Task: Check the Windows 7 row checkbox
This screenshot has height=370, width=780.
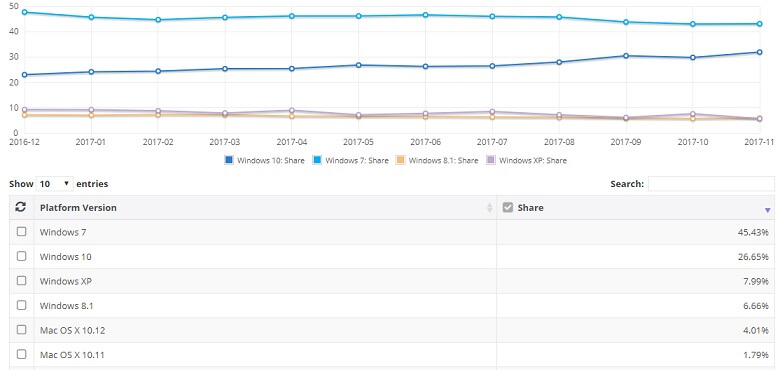Action: 21,231
